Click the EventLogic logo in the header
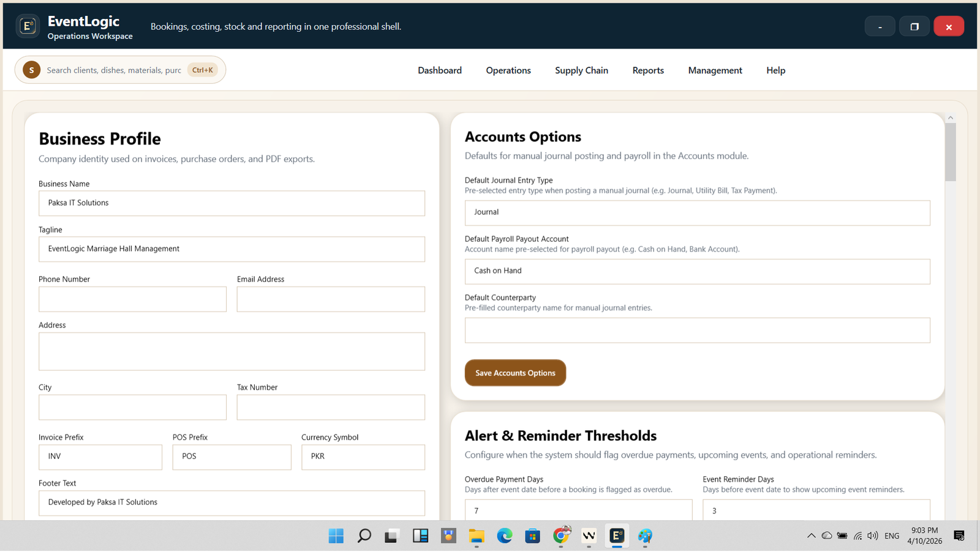Viewport: 980px width, 552px height. click(28, 26)
